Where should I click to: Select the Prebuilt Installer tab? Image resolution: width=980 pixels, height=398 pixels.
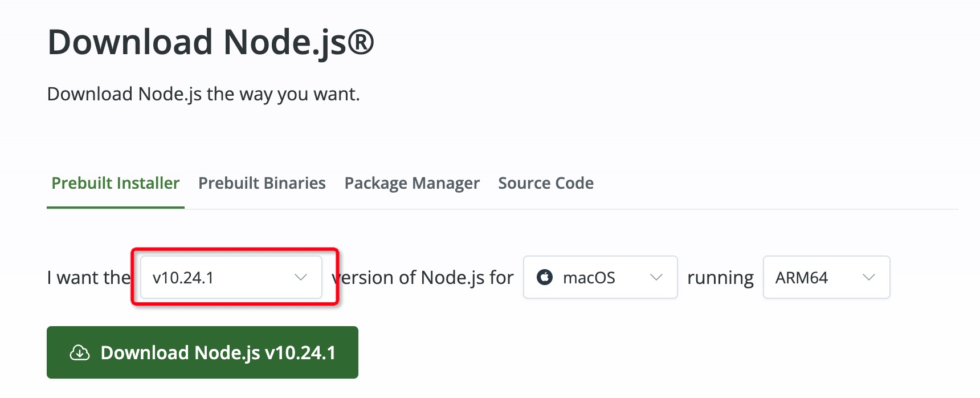[x=115, y=183]
